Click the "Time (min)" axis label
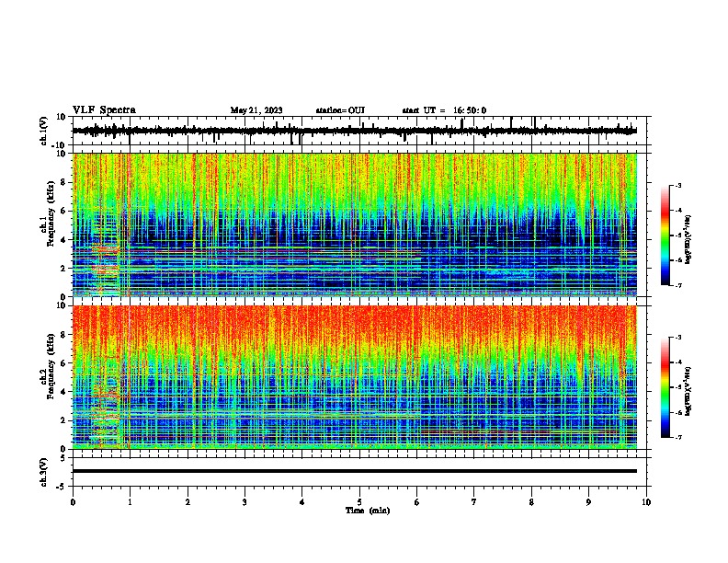Image resolution: width=728 pixels, height=563 pixels. pos(368,511)
